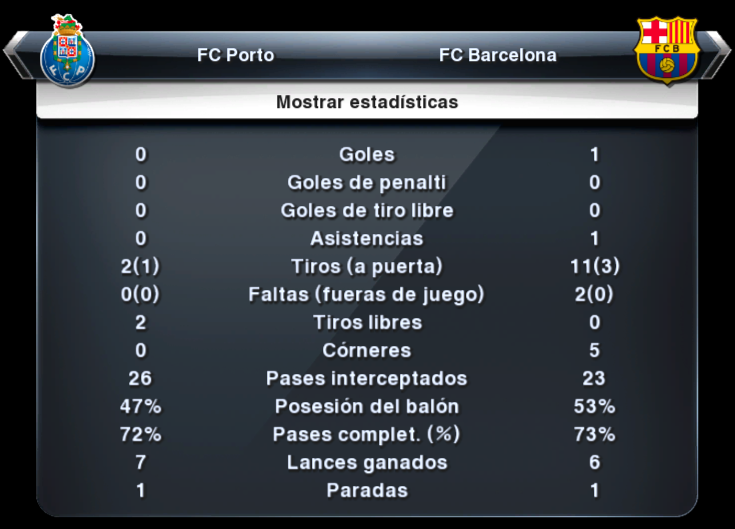Select the Goles de penalti row
The width and height of the screenshot is (735, 529).
pos(367,182)
